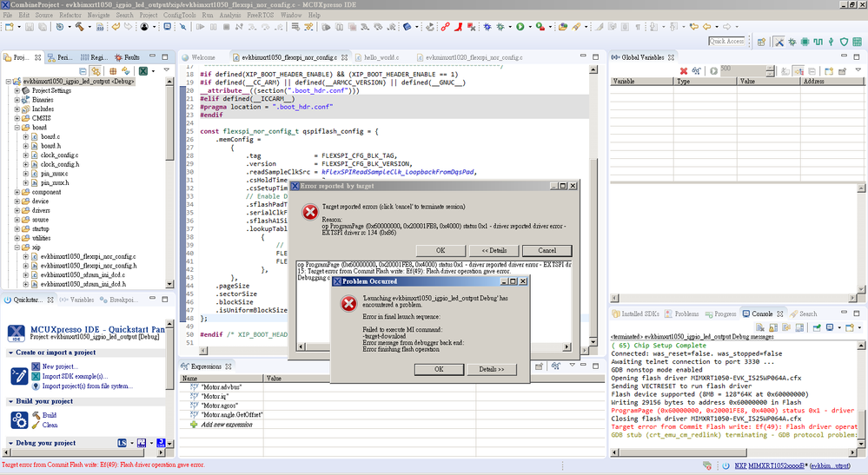The height and width of the screenshot is (475, 868).
Task: Click the Terminate debug square icon
Action: pyautogui.click(x=226, y=27)
